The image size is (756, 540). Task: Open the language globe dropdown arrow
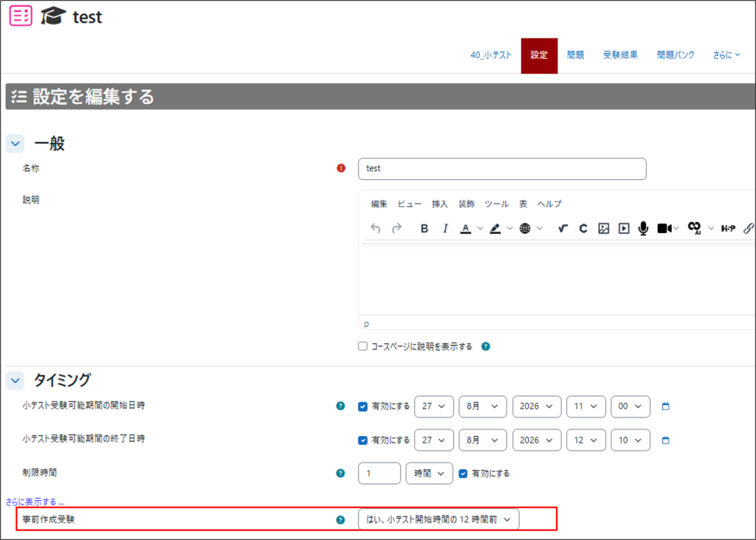point(540,229)
